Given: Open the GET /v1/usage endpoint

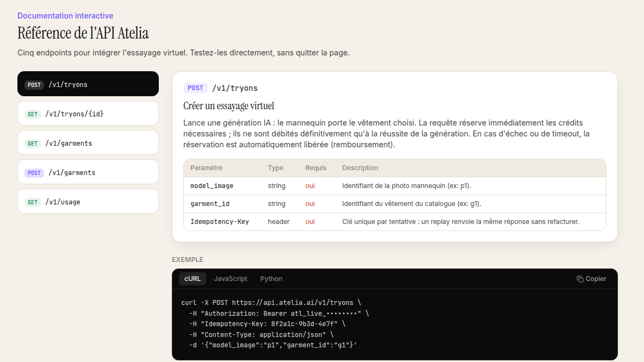Looking at the screenshot, I should pos(88,201).
